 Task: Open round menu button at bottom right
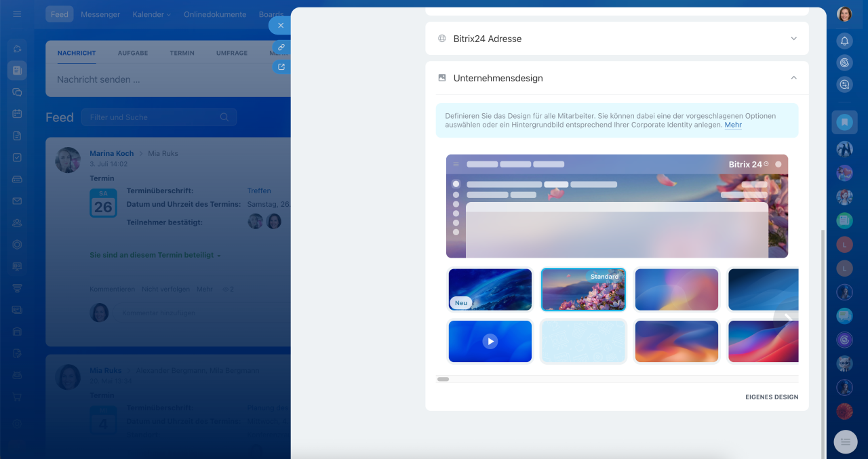[x=845, y=441]
